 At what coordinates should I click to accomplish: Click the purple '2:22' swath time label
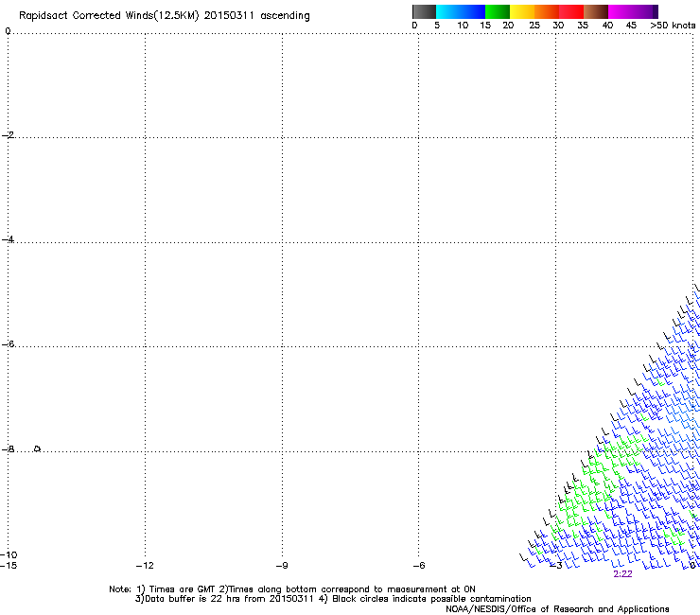tap(622, 574)
